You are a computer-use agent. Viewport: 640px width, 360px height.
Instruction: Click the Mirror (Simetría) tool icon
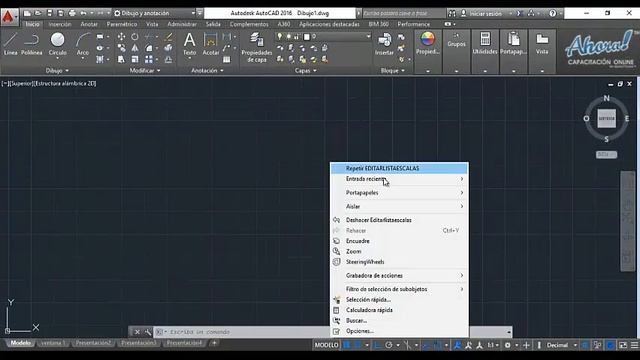point(135,48)
